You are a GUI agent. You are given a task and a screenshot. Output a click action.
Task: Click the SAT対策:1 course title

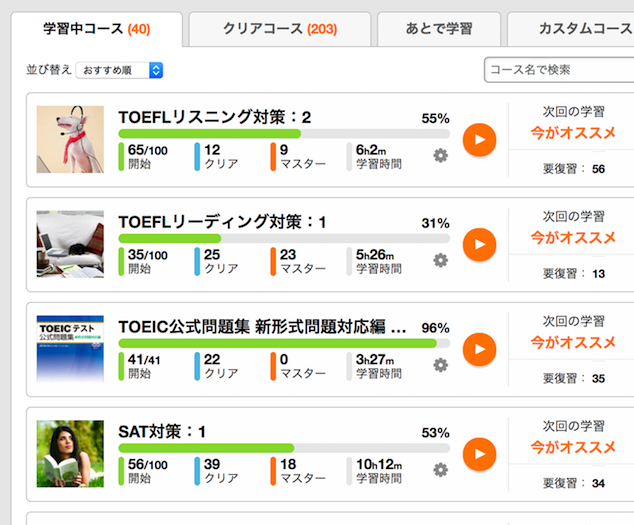162,432
